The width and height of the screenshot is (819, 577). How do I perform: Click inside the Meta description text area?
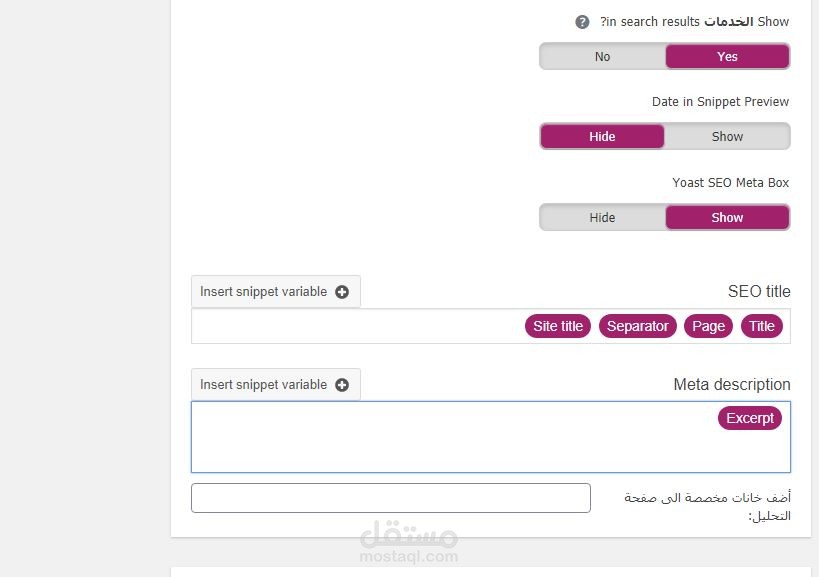pyautogui.click(x=450, y=445)
